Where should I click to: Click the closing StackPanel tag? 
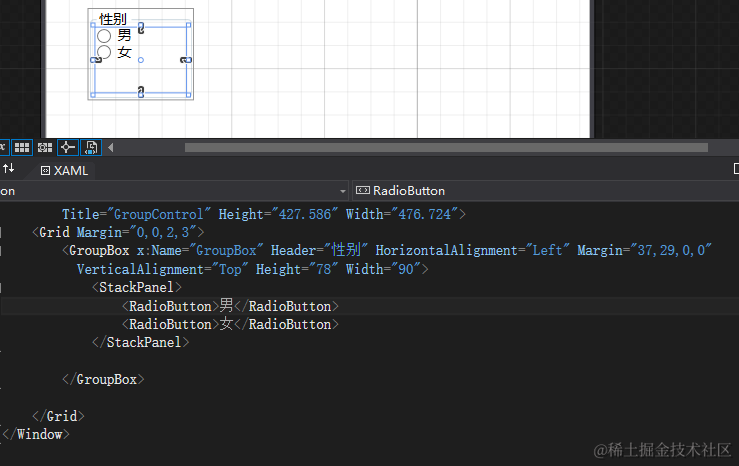click(x=140, y=343)
